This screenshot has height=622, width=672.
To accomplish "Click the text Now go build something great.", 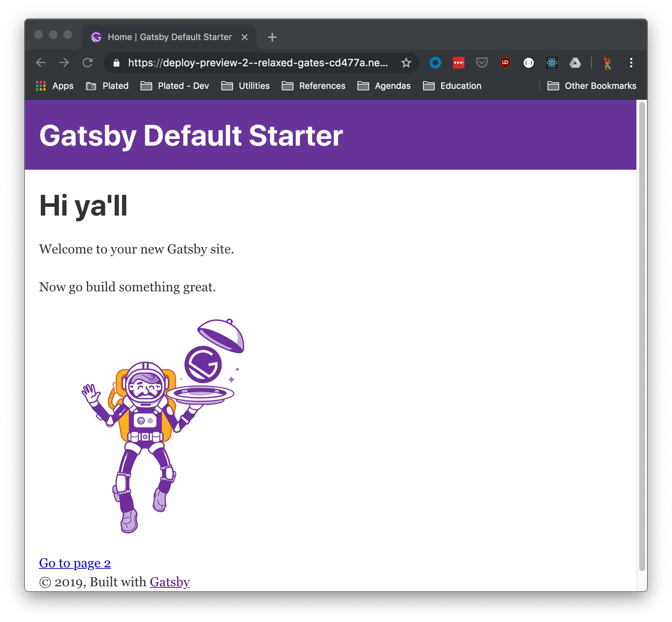I will (x=127, y=287).
